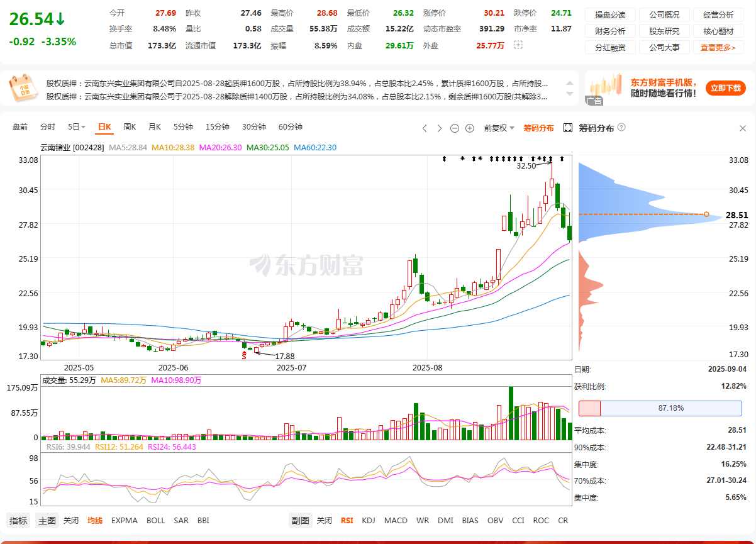
Task: Select DMI sub chart indicator
Action: point(445,521)
